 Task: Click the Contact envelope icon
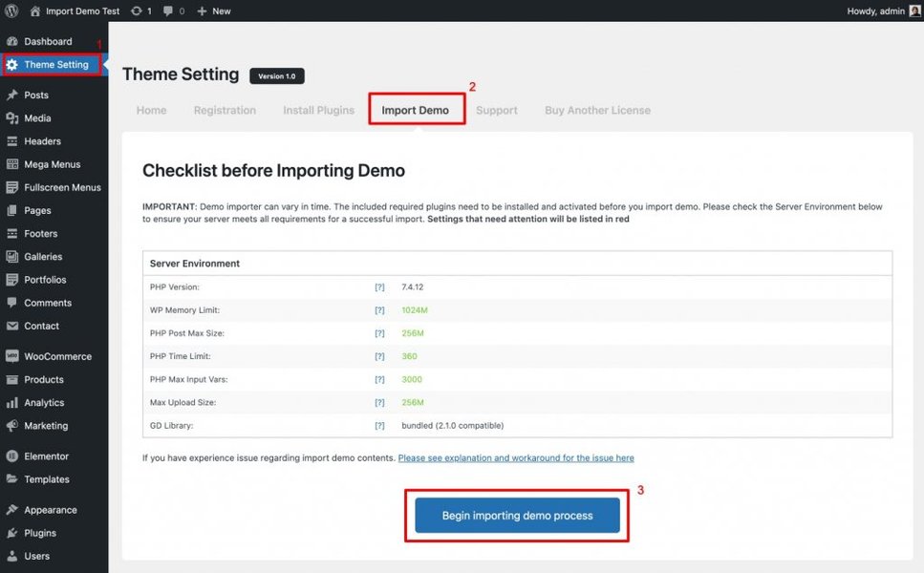pyautogui.click(x=11, y=326)
